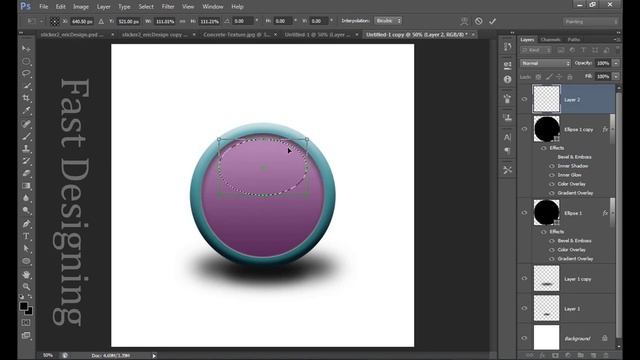Select the Gradient tool

coord(27,186)
